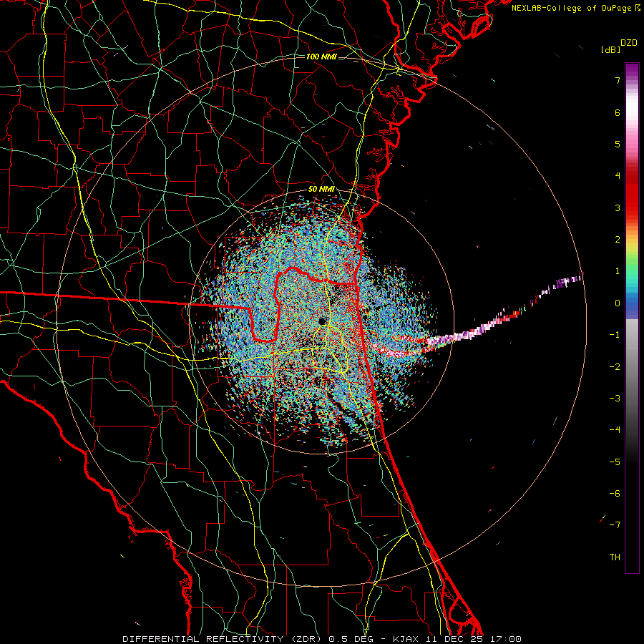644x644 pixels.
Task: Click the black radar site dot at center
Action: 322,321
